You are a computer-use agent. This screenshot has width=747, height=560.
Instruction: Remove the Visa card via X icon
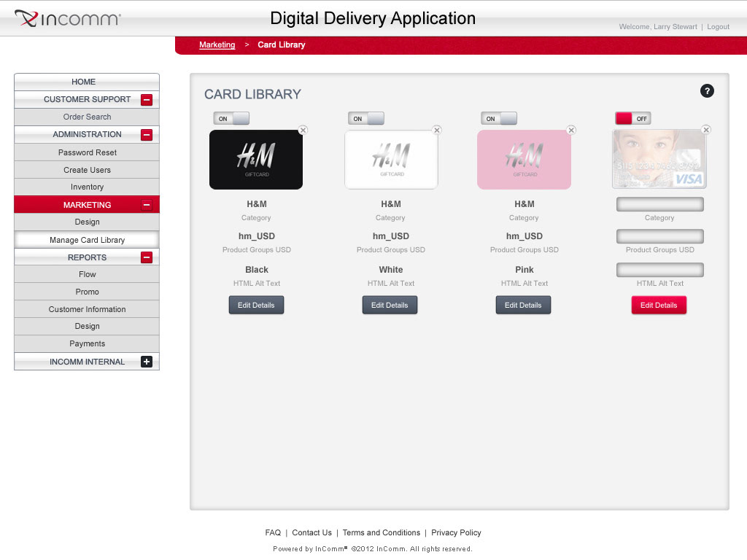pos(706,130)
